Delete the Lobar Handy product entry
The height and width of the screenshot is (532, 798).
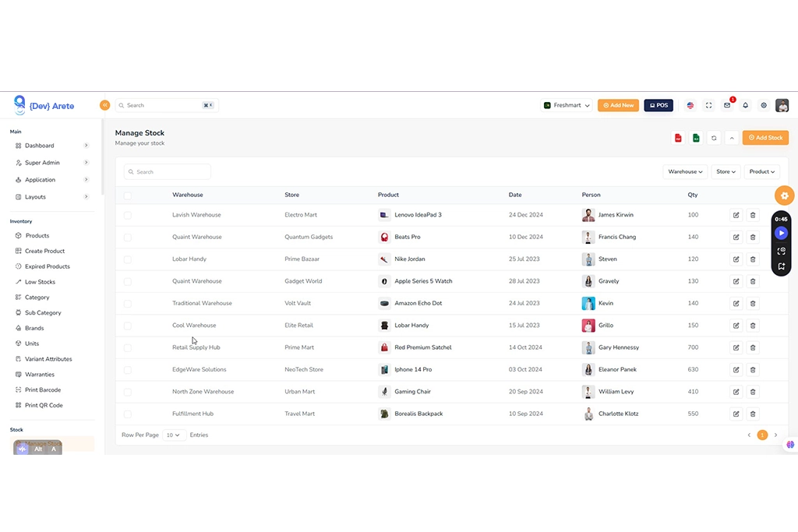tap(753, 326)
